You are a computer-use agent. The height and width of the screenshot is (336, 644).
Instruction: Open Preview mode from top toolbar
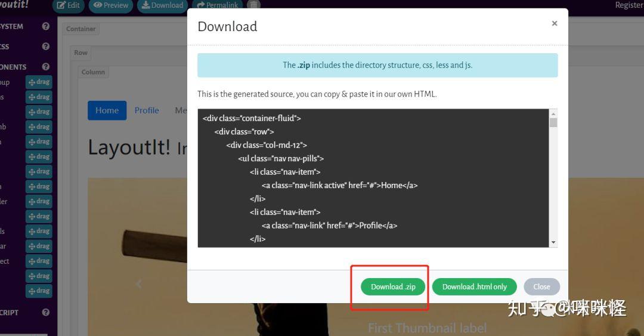point(111,5)
